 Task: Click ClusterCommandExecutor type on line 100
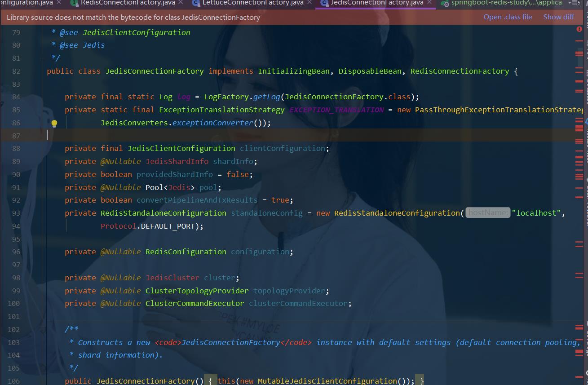(x=195, y=303)
